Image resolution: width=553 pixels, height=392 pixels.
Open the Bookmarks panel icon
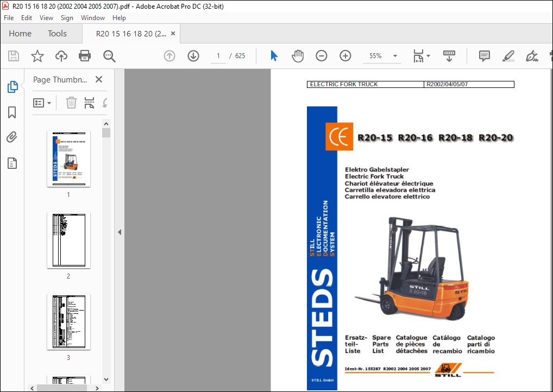coord(11,112)
